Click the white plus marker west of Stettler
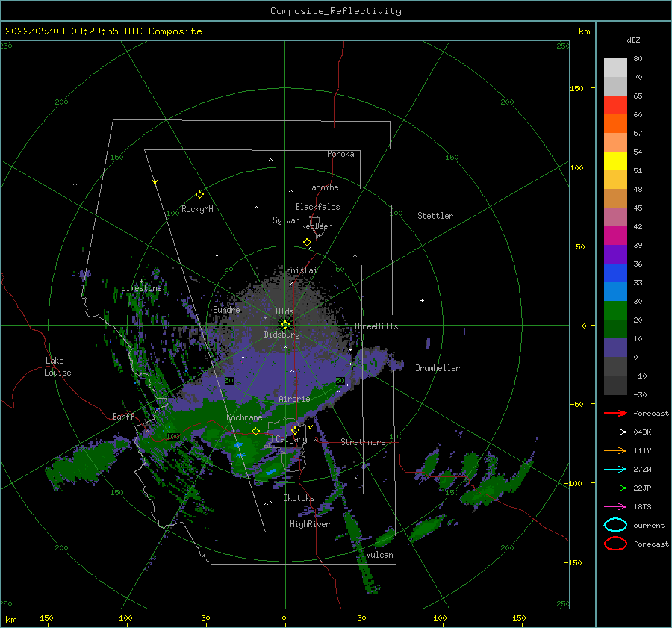Screen dimensions: 672x628 coord(422,300)
